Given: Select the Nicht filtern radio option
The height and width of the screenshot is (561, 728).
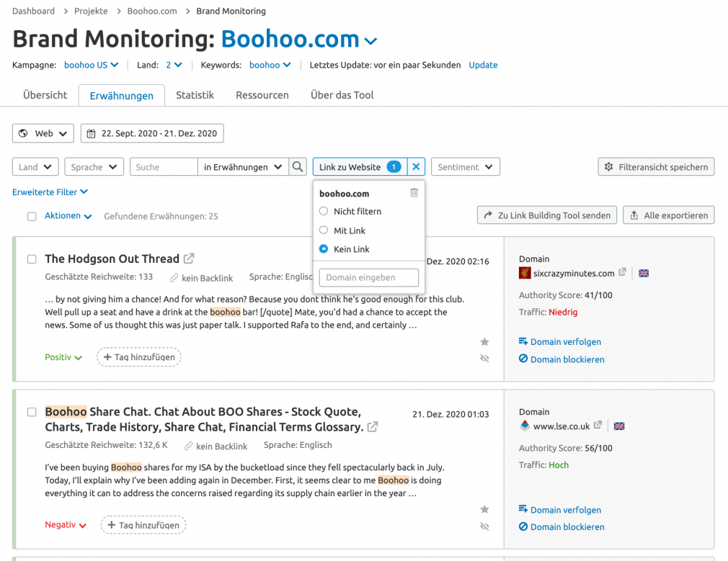Looking at the screenshot, I should click(324, 211).
